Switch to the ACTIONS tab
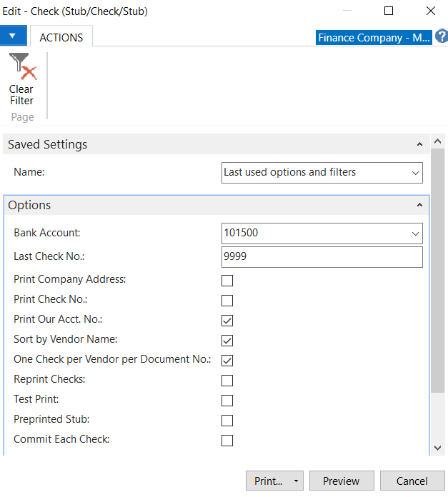This screenshot has height=497, width=448. click(x=61, y=37)
